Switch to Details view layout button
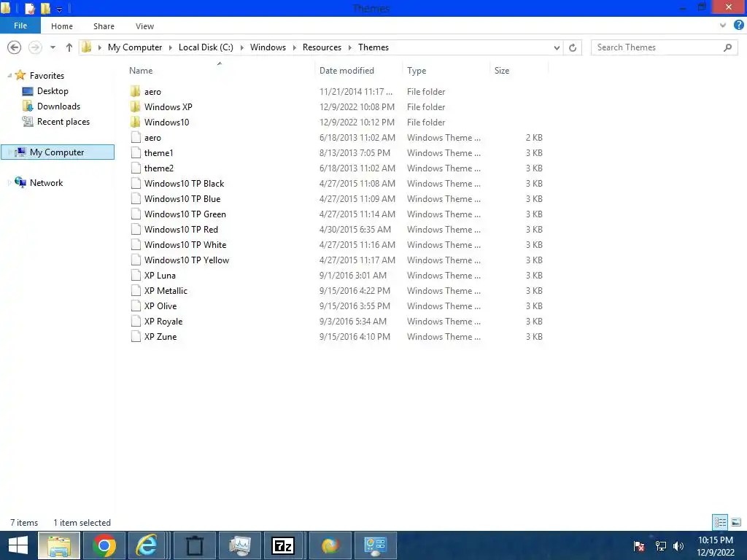Screen dimensions: 747x560 click(720, 522)
